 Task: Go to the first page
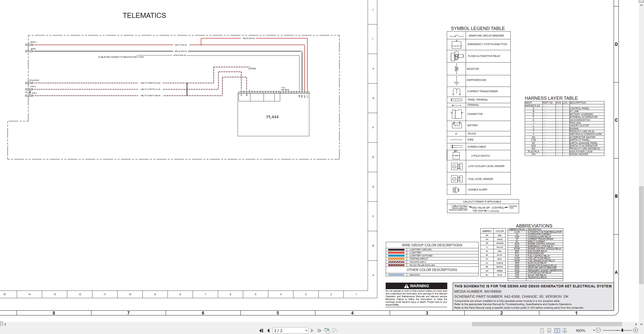coord(261,330)
